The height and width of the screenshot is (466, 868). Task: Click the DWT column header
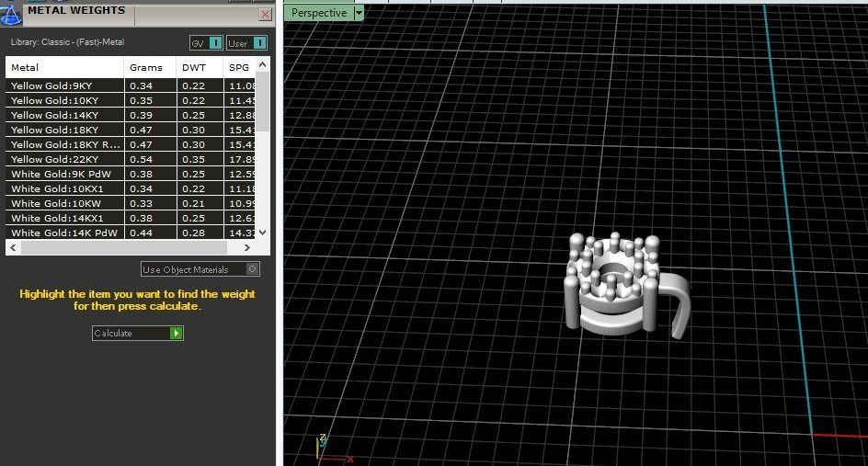(x=200, y=67)
